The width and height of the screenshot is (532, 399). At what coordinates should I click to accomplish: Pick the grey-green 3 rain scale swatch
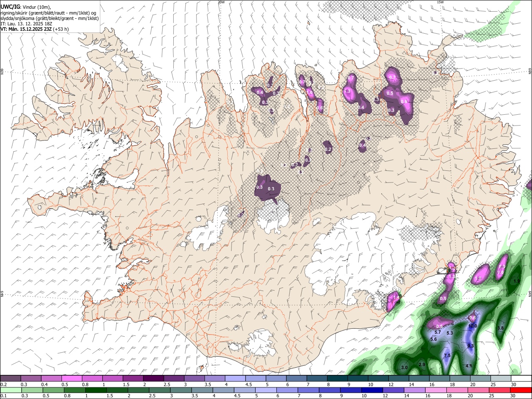[181, 390]
